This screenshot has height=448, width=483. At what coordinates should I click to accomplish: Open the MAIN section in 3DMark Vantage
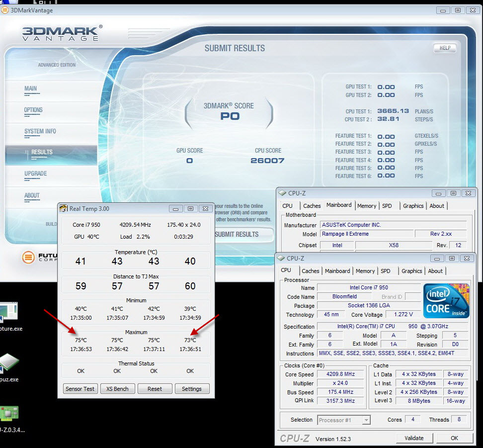pyautogui.click(x=30, y=89)
